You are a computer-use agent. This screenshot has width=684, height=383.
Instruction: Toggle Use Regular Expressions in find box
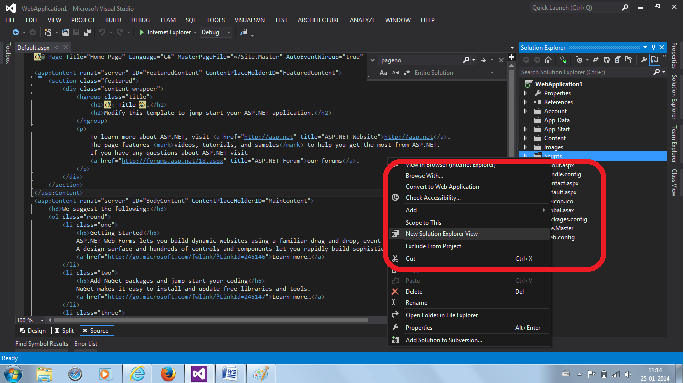pyautogui.click(x=407, y=73)
